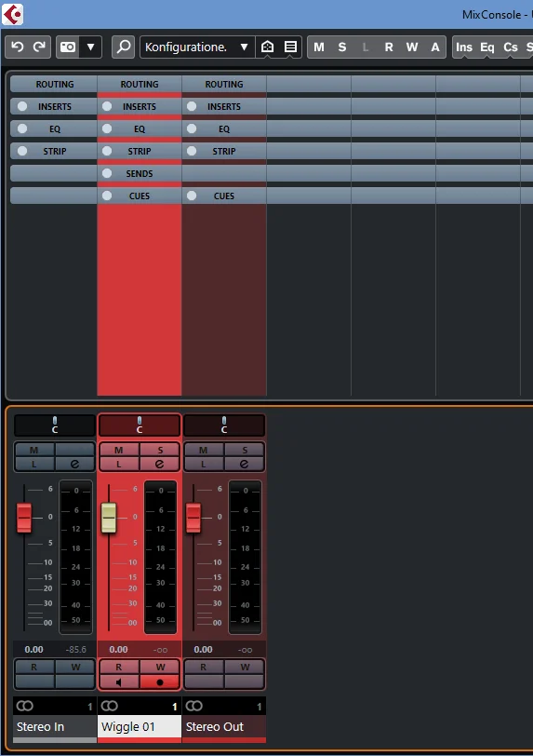The width and height of the screenshot is (533, 756).
Task: Open Stereo In ROUTING section
Action: [55, 84]
